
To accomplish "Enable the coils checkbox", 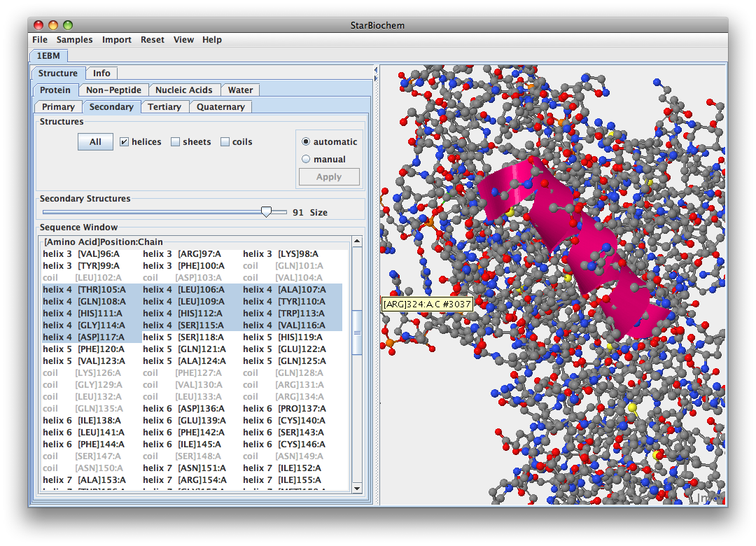I will [225, 142].
